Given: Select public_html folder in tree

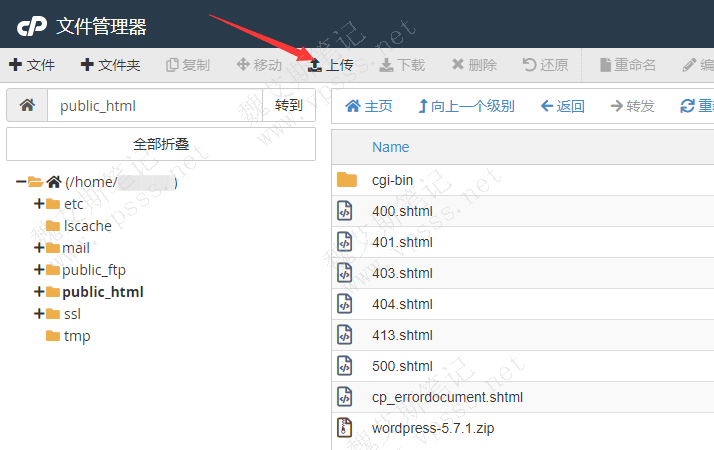Looking at the screenshot, I should pyautogui.click(x=103, y=292).
